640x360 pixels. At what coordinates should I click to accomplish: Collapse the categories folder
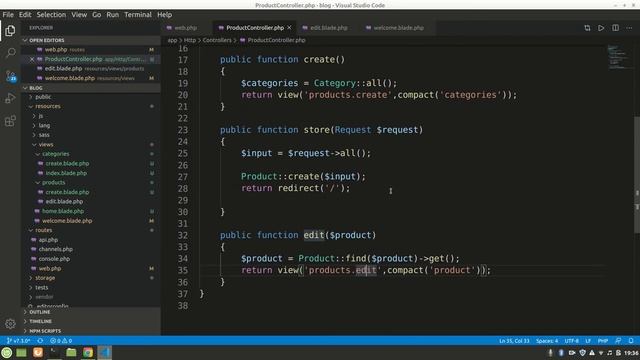(x=56, y=154)
